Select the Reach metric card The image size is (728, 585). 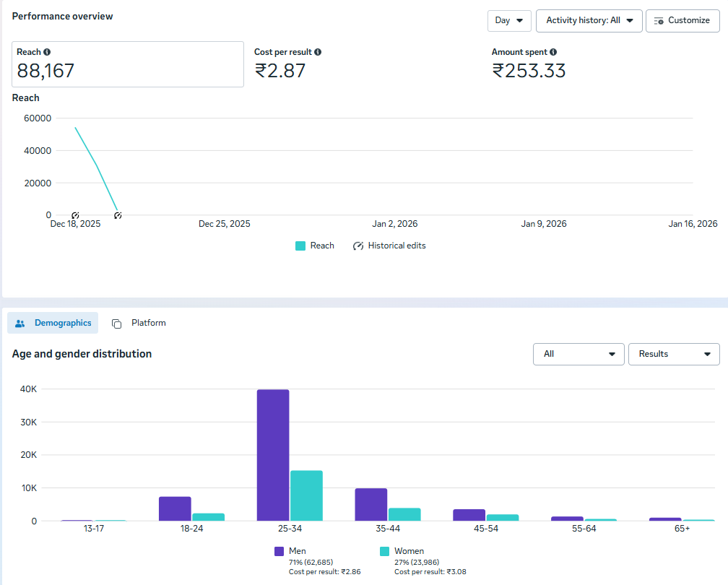tap(128, 64)
